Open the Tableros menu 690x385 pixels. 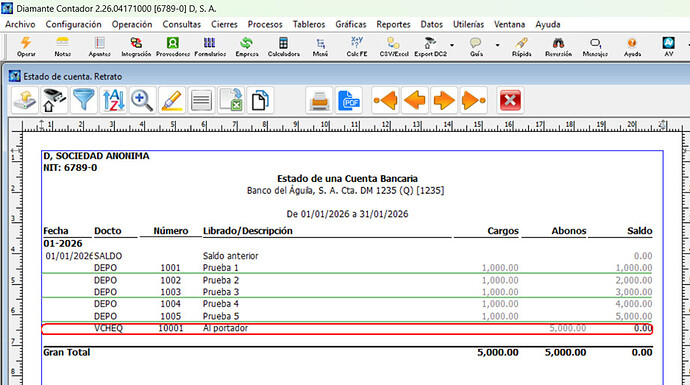pyautogui.click(x=309, y=24)
